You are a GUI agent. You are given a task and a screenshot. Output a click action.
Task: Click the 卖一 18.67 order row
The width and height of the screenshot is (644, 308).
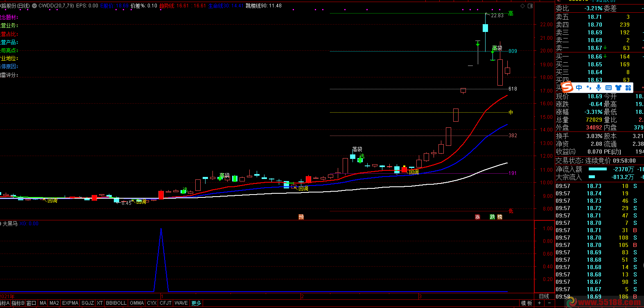coord(599,48)
